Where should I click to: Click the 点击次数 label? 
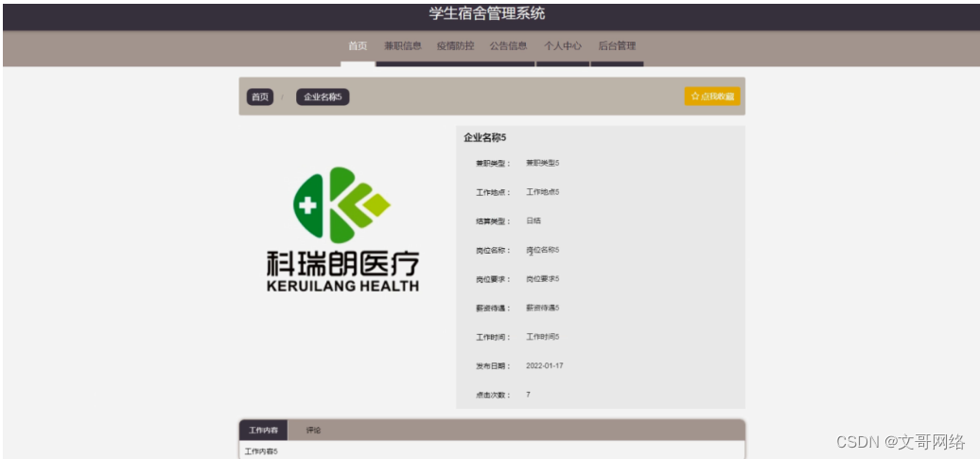[493, 396]
